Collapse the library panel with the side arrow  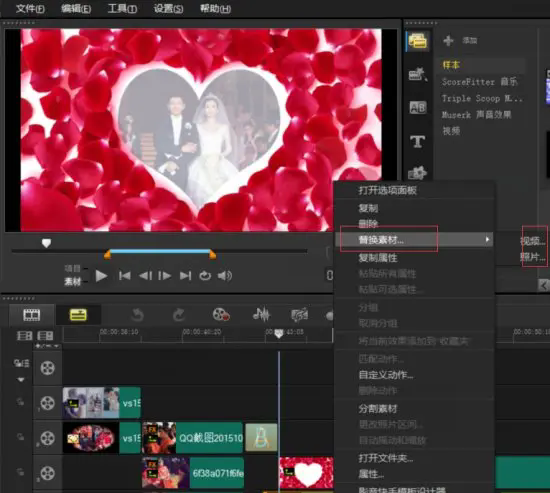543,285
